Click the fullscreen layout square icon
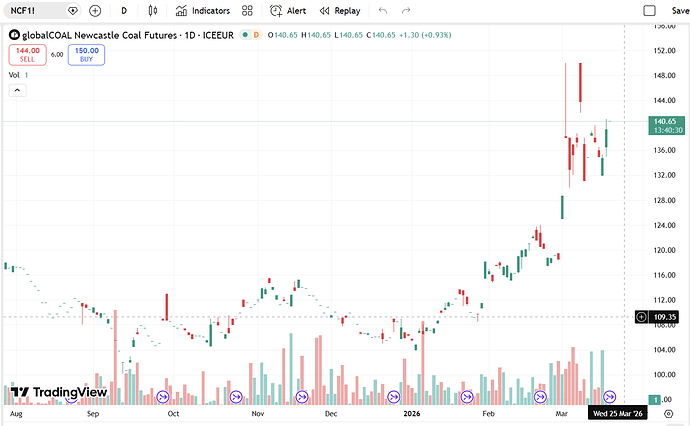This screenshot has width=690, height=426. click(650, 11)
